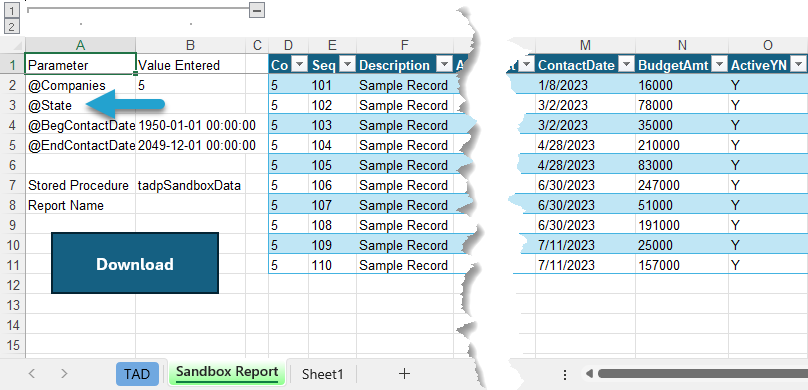Click the tab bar split handle dots
The height and width of the screenshot is (390, 808).
pos(565,374)
